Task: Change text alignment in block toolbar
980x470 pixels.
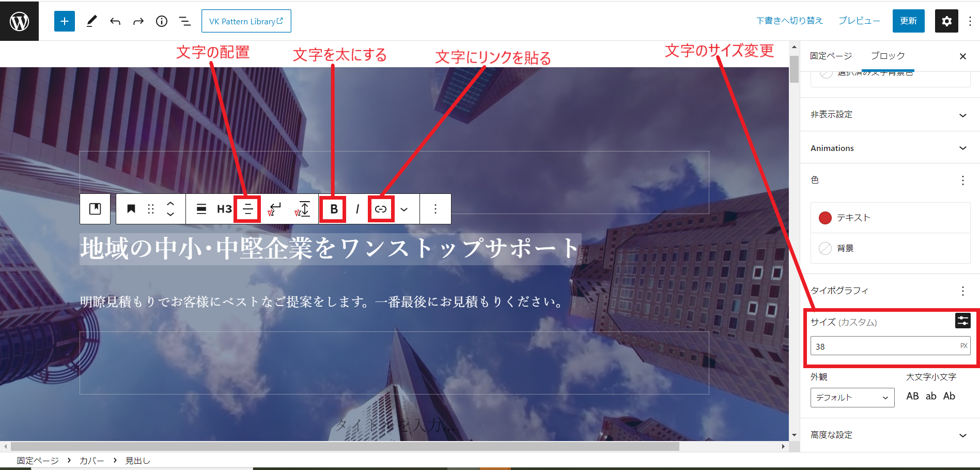Action: click(248, 209)
